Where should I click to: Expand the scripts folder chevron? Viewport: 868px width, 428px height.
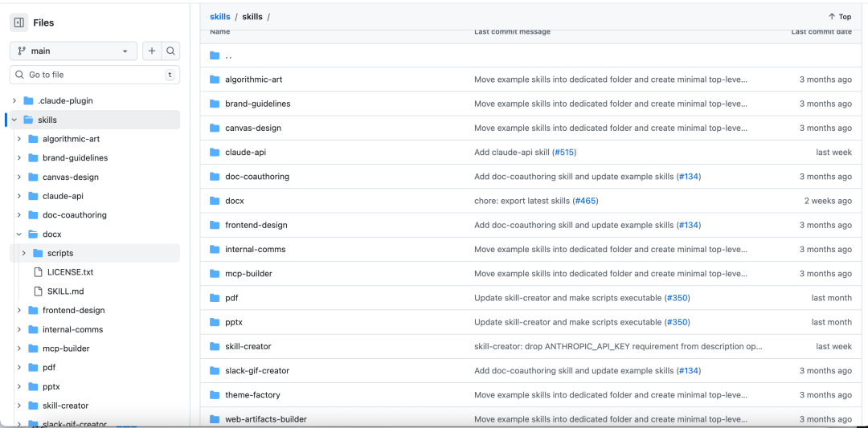click(x=24, y=254)
